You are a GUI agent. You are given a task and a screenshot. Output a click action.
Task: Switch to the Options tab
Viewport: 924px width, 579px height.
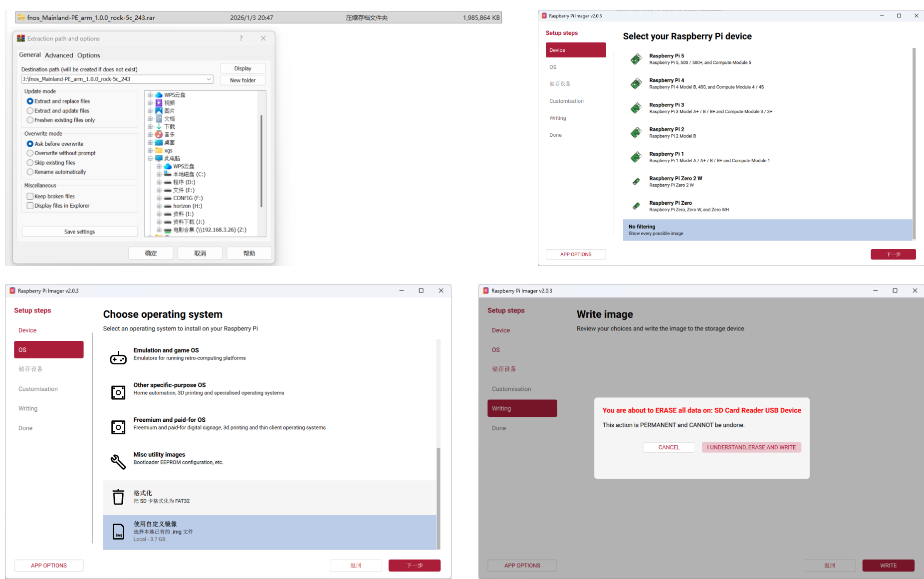pyautogui.click(x=89, y=55)
